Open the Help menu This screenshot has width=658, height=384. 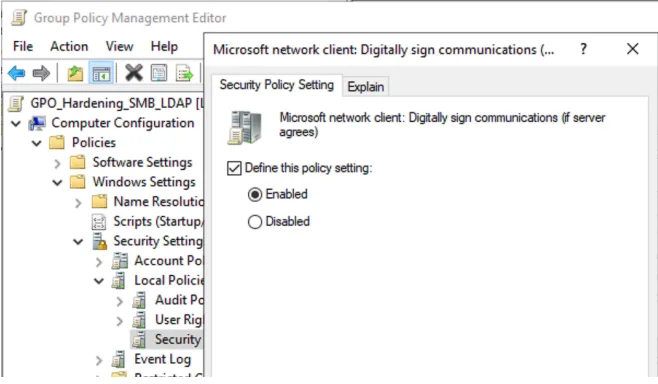164,46
